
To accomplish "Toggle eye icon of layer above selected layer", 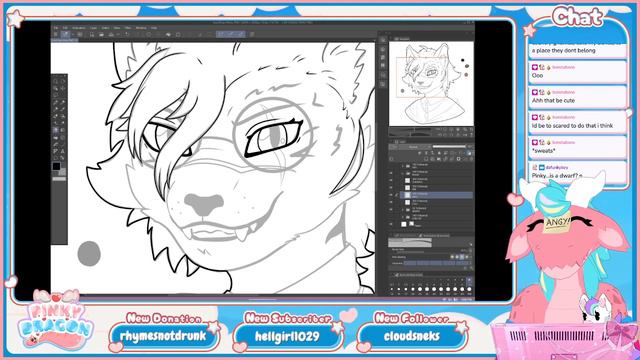I will click(390, 188).
